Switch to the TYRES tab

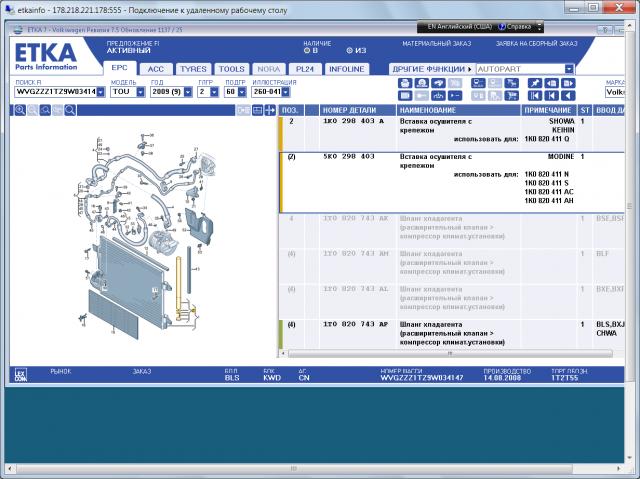coord(193,69)
